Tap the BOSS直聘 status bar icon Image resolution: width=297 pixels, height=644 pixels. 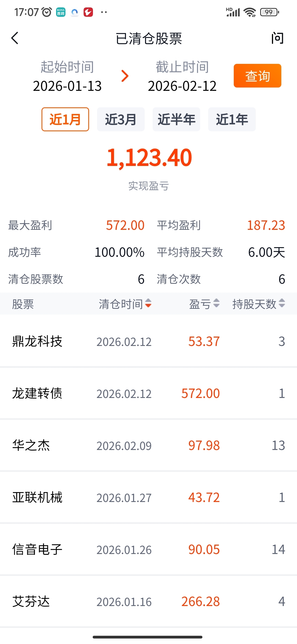[61, 12]
